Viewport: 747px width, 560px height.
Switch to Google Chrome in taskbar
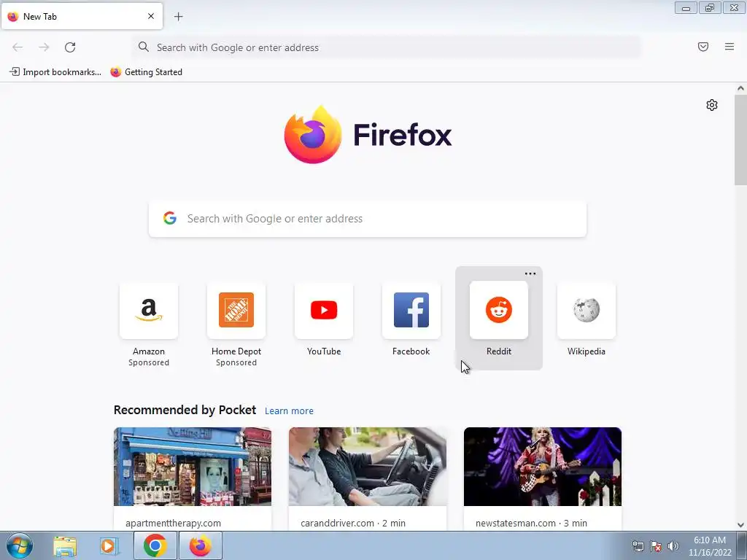click(x=155, y=545)
